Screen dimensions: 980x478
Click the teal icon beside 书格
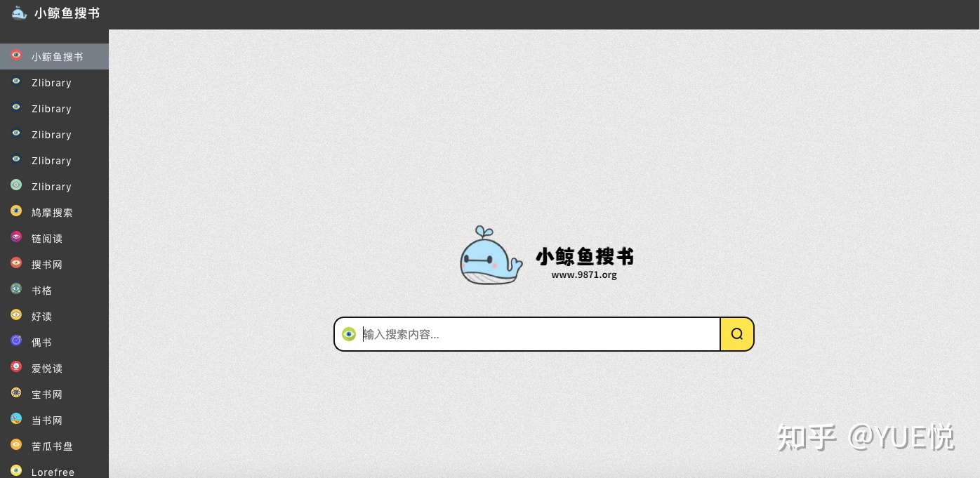click(x=16, y=288)
